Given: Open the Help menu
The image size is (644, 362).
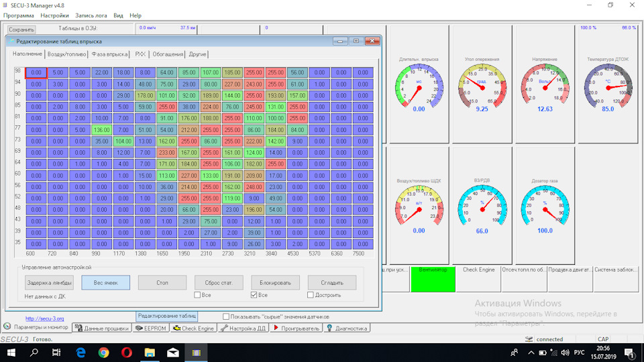Looking at the screenshot, I should (136, 15).
